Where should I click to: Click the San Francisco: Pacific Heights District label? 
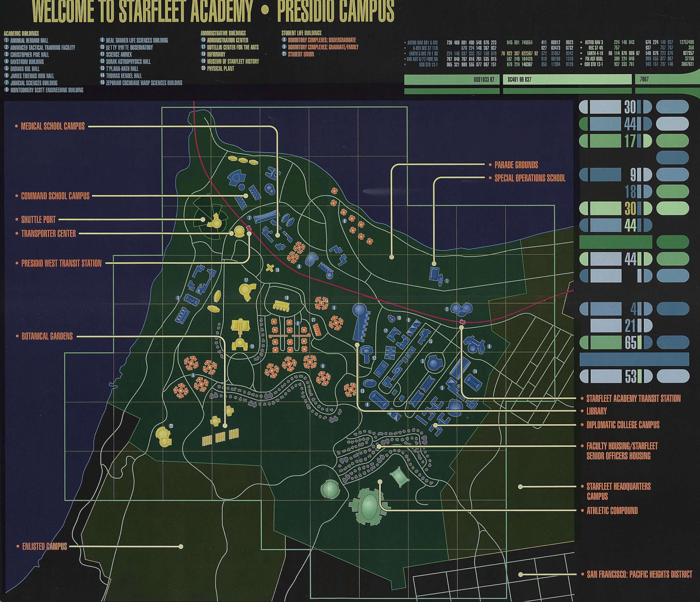[x=639, y=574]
